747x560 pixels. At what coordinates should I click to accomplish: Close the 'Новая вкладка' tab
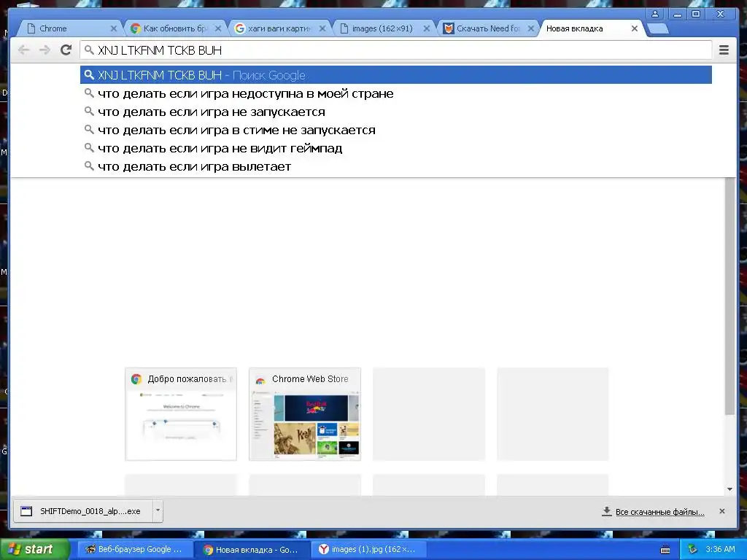635,28
